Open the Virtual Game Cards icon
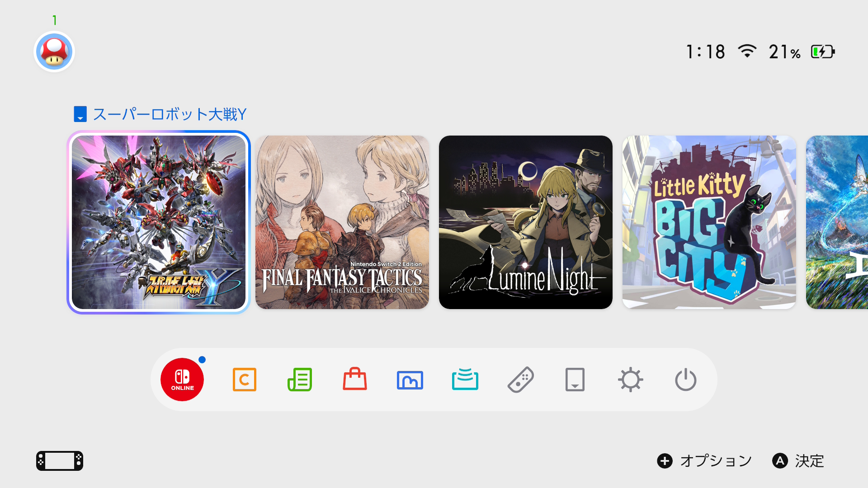The height and width of the screenshot is (488, 868). tap(575, 380)
